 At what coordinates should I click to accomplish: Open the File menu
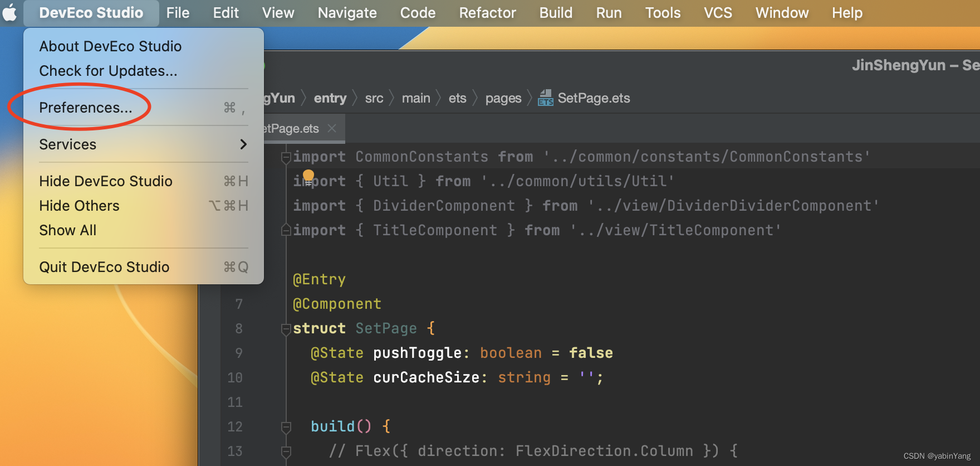(178, 13)
